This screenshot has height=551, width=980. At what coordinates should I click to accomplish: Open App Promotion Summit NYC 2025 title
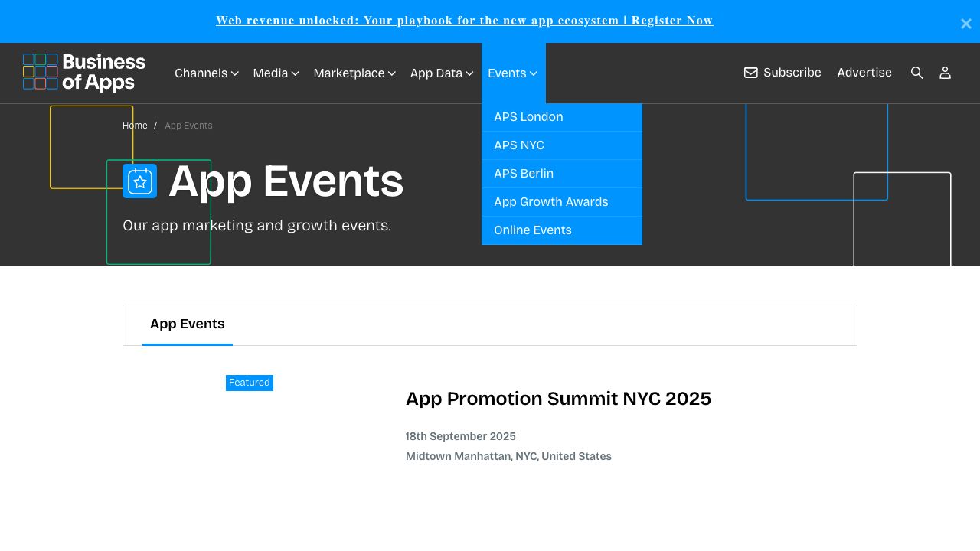pos(558,399)
